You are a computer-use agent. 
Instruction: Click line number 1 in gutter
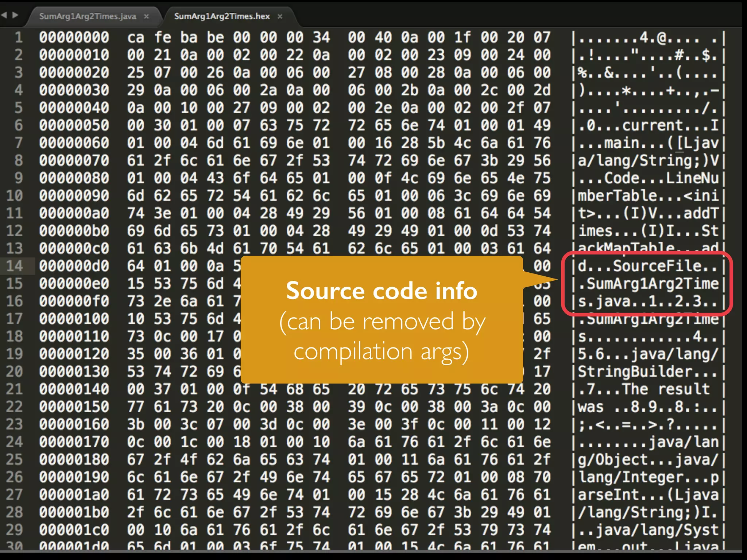(x=19, y=37)
